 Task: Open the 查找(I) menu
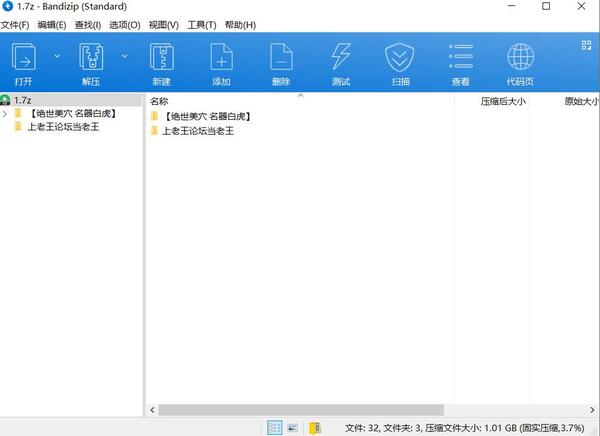click(x=88, y=25)
